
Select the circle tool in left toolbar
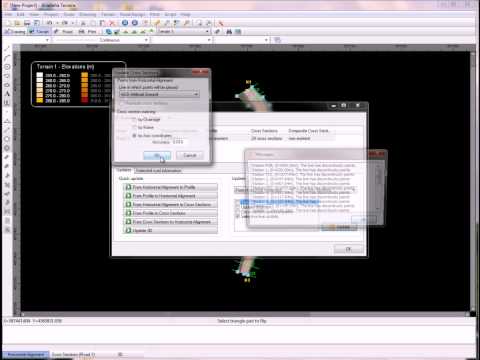[7, 67]
